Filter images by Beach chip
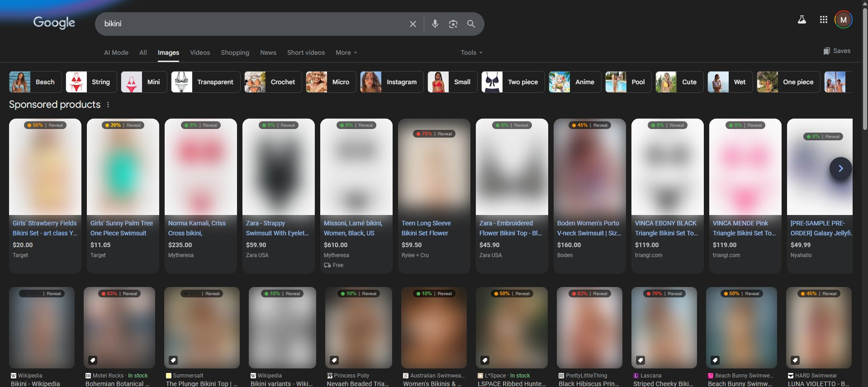 (x=35, y=82)
